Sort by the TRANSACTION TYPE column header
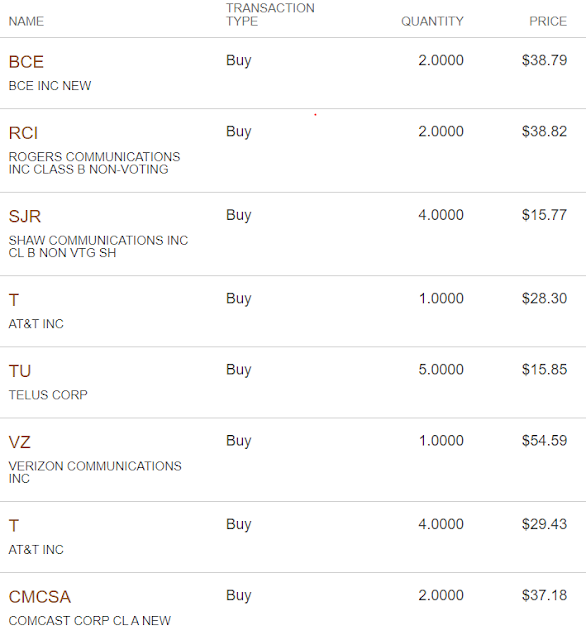This screenshot has height=640, width=586. pyautogui.click(x=270, y=15)
